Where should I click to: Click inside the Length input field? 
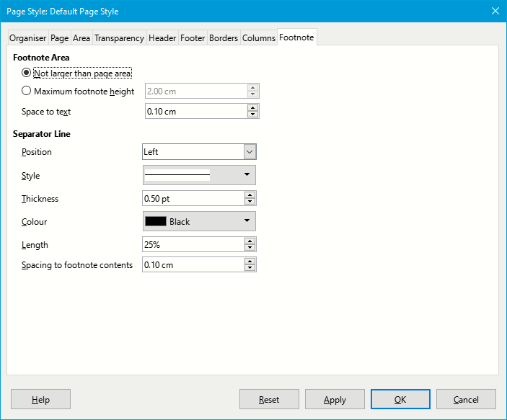click(193, 245)
